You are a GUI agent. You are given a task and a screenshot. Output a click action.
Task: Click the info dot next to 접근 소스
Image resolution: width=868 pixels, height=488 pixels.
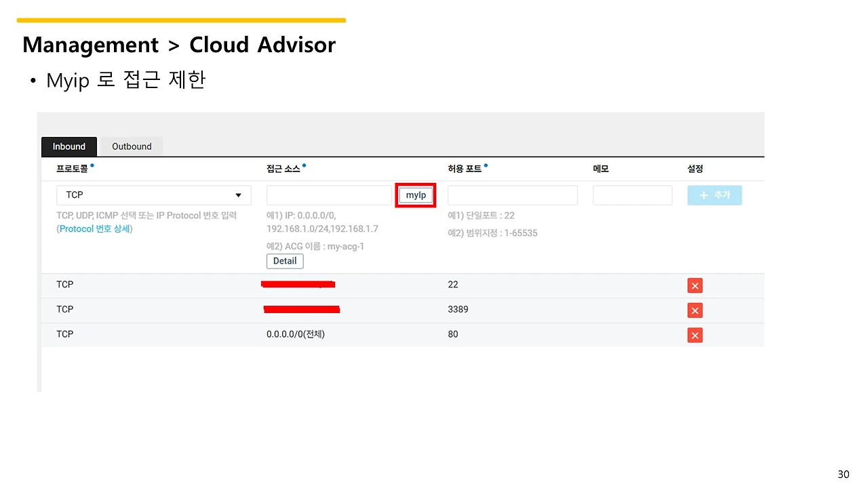[304, 165]
